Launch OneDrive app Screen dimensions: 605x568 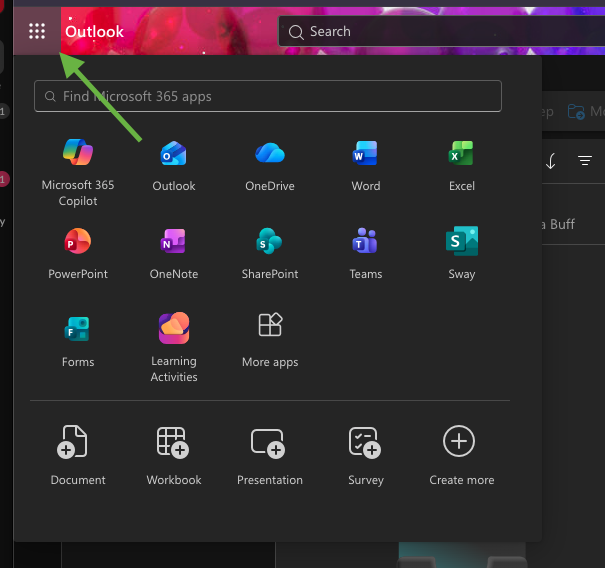tap(270, 166)
